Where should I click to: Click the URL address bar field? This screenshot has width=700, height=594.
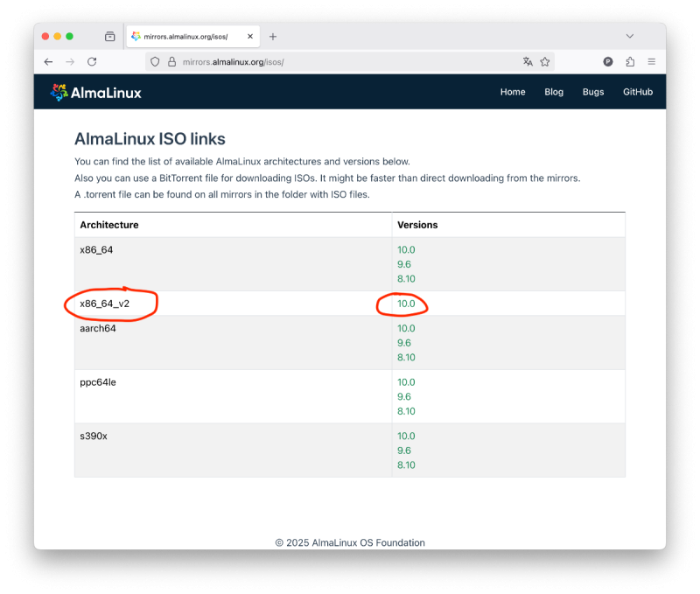point(350,62)
